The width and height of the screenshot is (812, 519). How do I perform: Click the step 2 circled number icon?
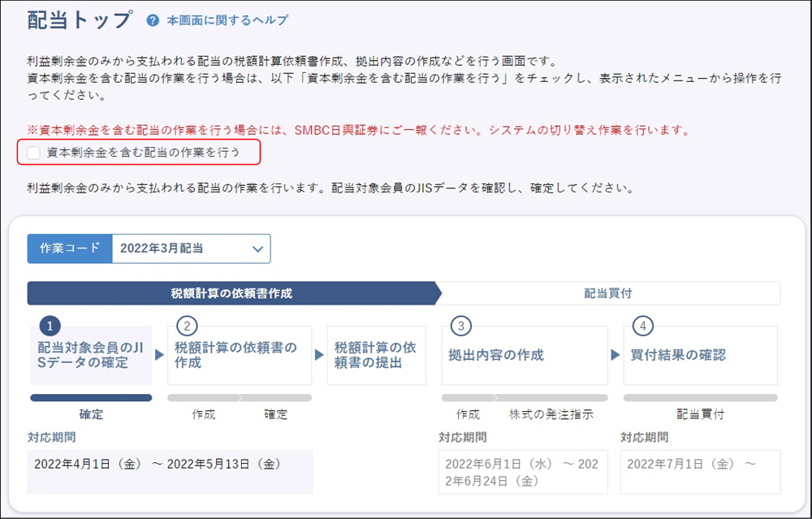click(187, 327)
